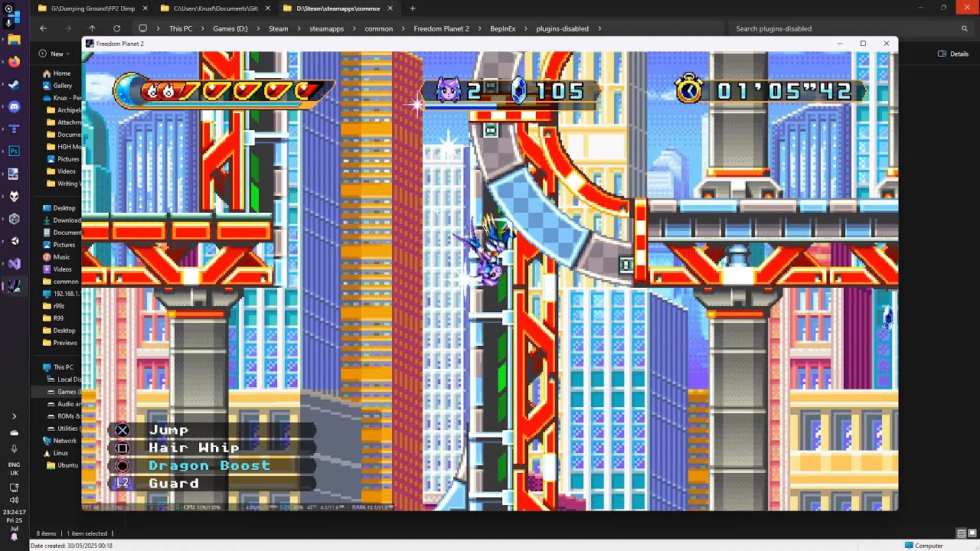Image resolution: width=980 pixels, height=551 pixels.
Task: Expand the chevron after This PC in the path
Action: pyautogui.click(x=203, y=28)
